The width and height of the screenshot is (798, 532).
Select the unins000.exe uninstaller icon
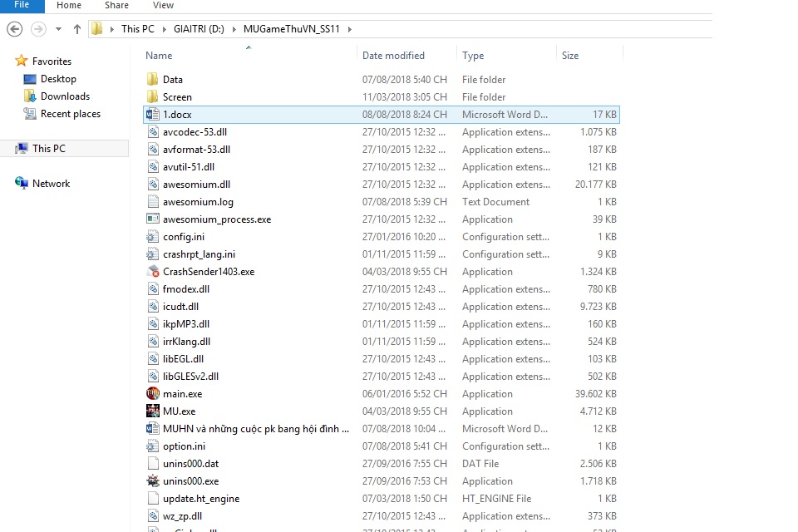(153, 481)
